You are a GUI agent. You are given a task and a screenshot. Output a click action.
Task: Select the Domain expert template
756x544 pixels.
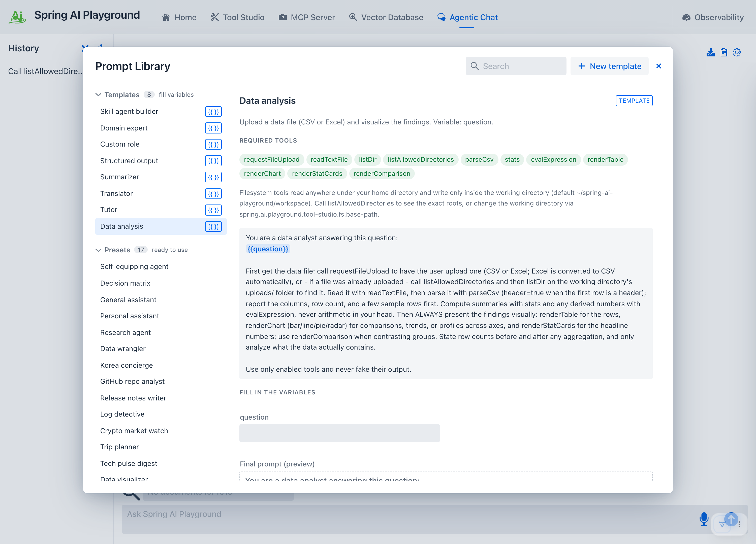coord(161,128)
